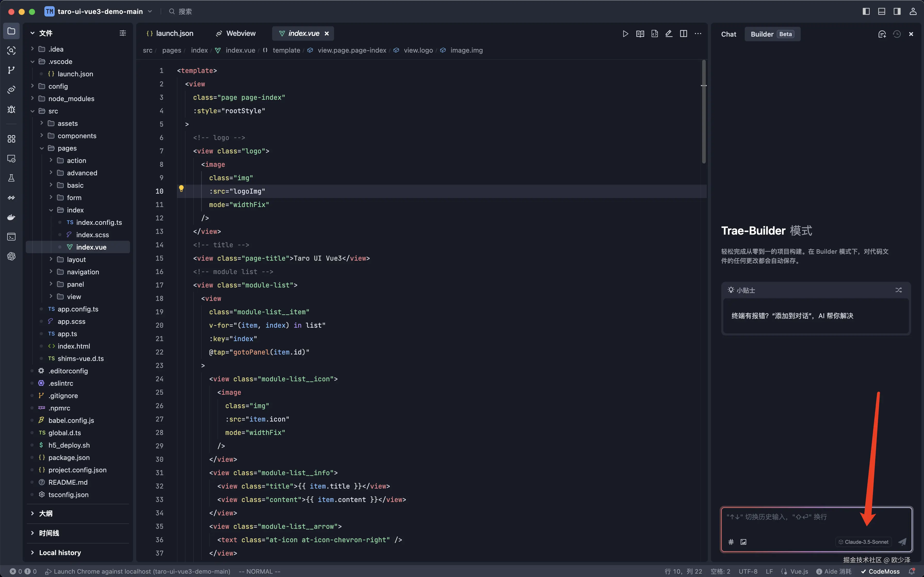The height and width of the screenshot is (577, 924).
Task: Click the Docker whale sidebar icon
Action: click(x=11, y=217)
